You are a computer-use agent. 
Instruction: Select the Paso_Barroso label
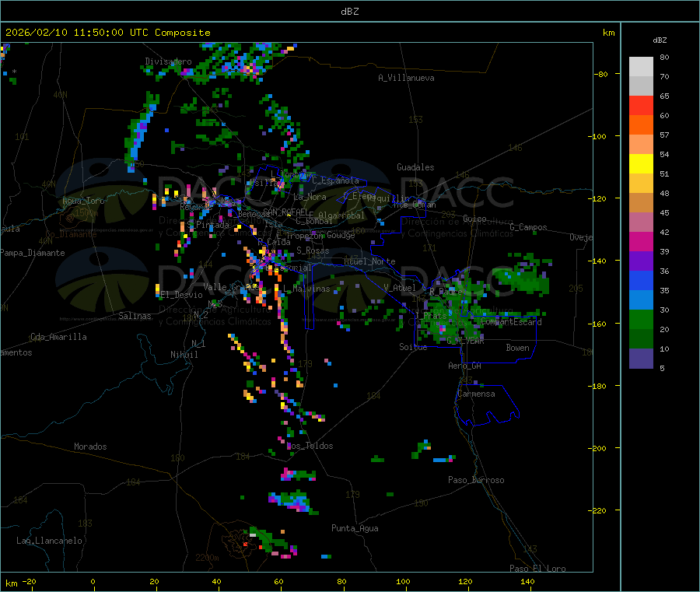[x=476, y=480]
